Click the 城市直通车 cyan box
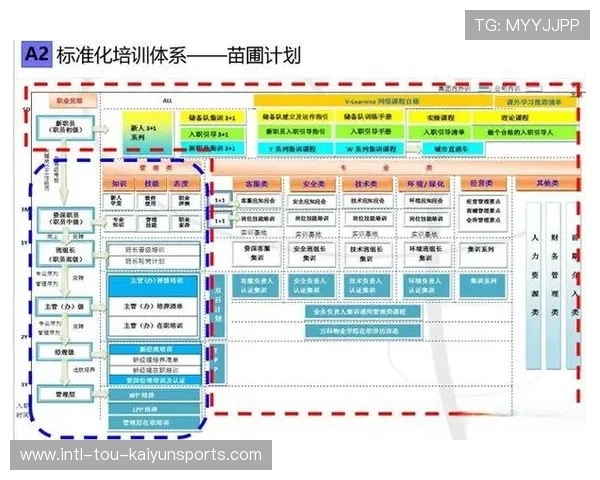This screenshot has height=480, width=600. pos(453,149)
